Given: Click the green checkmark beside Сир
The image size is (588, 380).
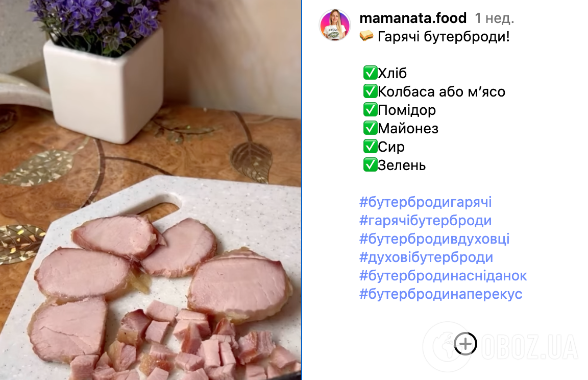Looking at the screenshot, I should [x=370, y=146].
